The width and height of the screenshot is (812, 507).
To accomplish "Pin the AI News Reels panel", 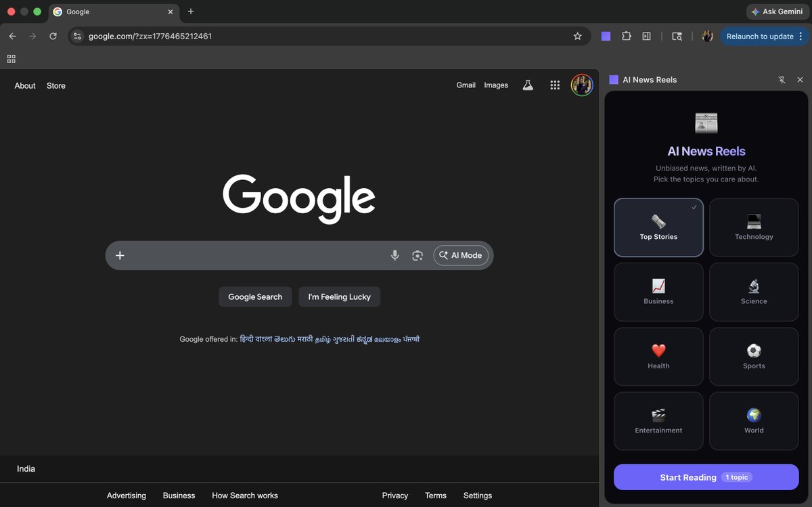I will point(782,79).
